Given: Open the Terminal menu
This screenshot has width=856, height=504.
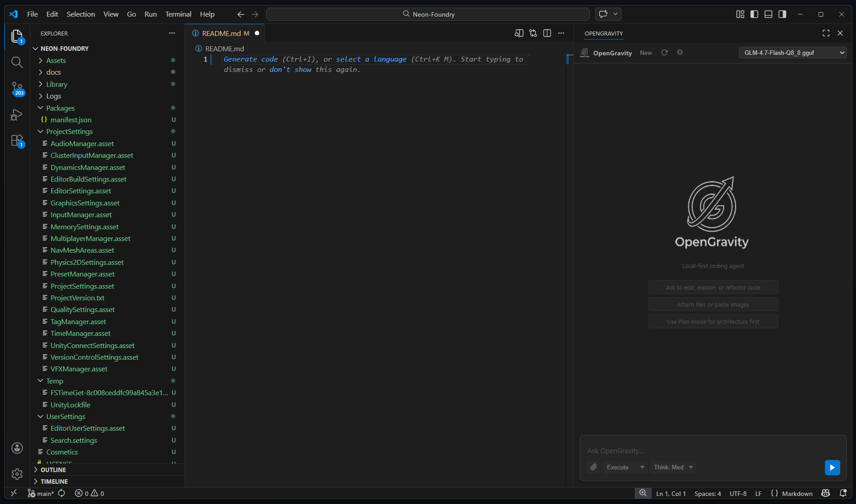Looking at the screenshot, I should click(x=178, y=14).
